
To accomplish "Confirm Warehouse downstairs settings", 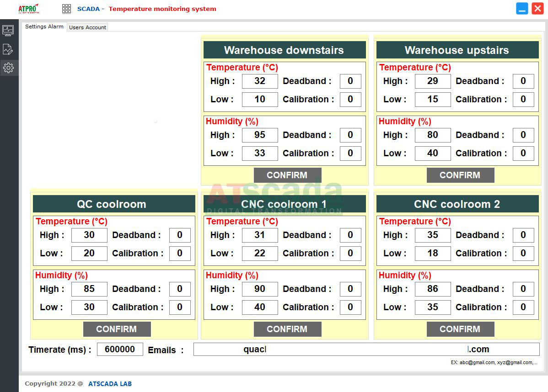I will 287,175.
